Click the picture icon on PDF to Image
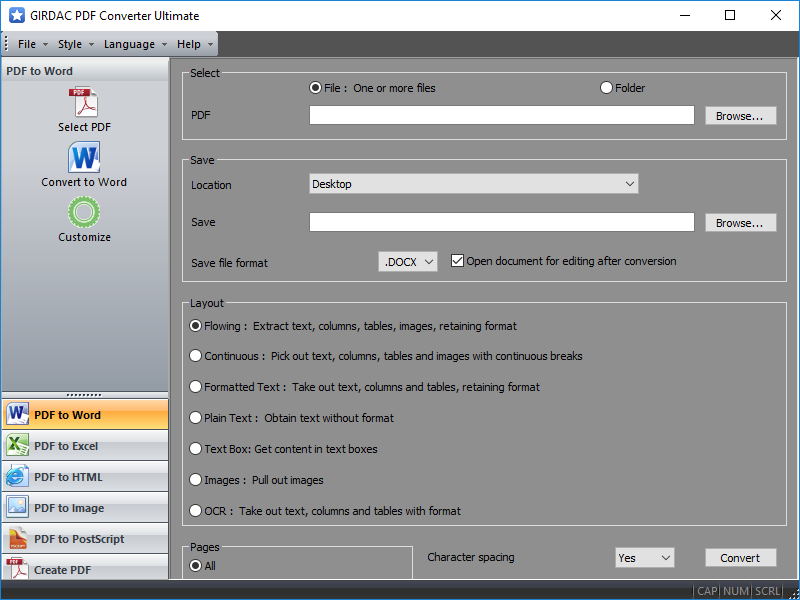 point(17,507)
